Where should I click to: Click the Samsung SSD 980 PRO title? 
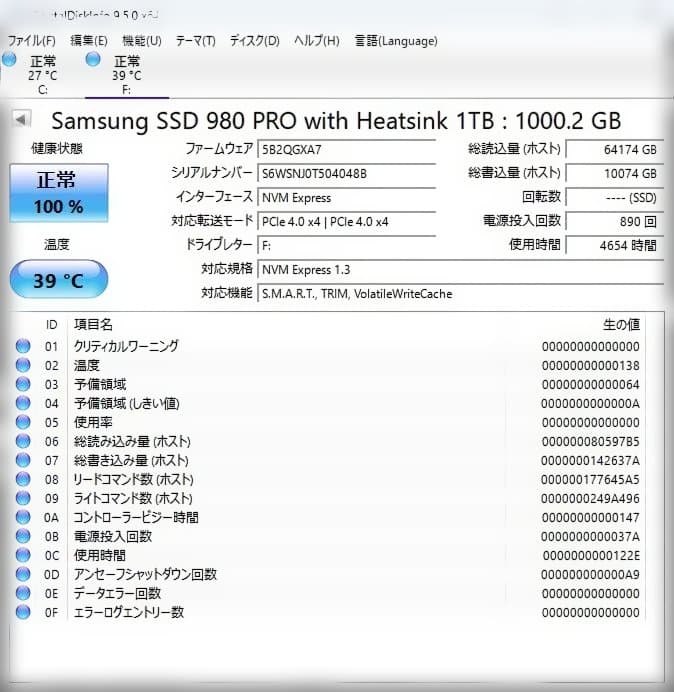coord(336,121)
